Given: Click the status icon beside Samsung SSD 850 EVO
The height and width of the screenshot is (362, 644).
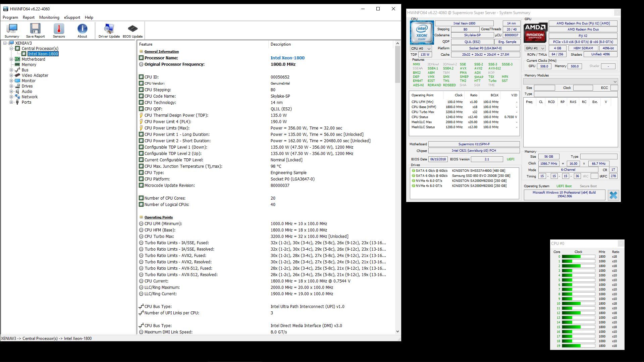Looking at the screenshot, I should [x=413, y=176].
